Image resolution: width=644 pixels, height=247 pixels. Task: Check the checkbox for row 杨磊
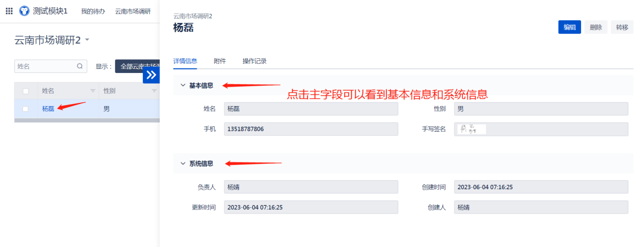pos(26,109)
